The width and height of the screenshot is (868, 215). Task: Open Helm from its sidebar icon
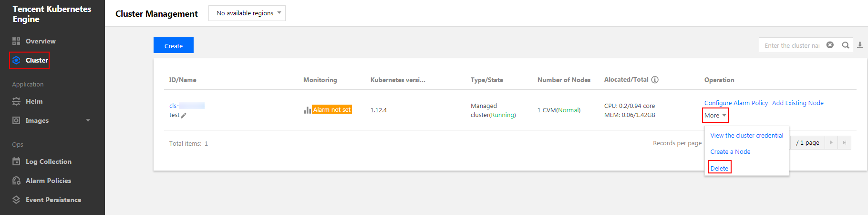click(x=16, y=101)
